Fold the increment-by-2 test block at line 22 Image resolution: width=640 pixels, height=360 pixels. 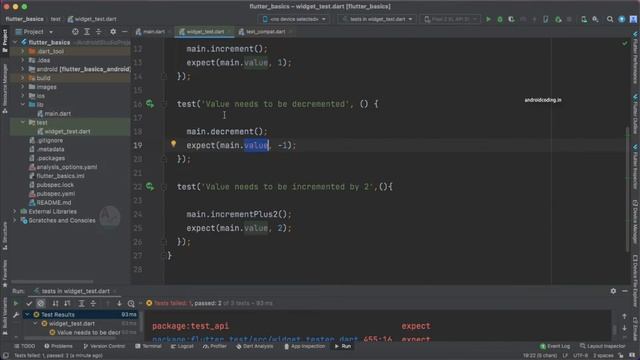[164, 187]
